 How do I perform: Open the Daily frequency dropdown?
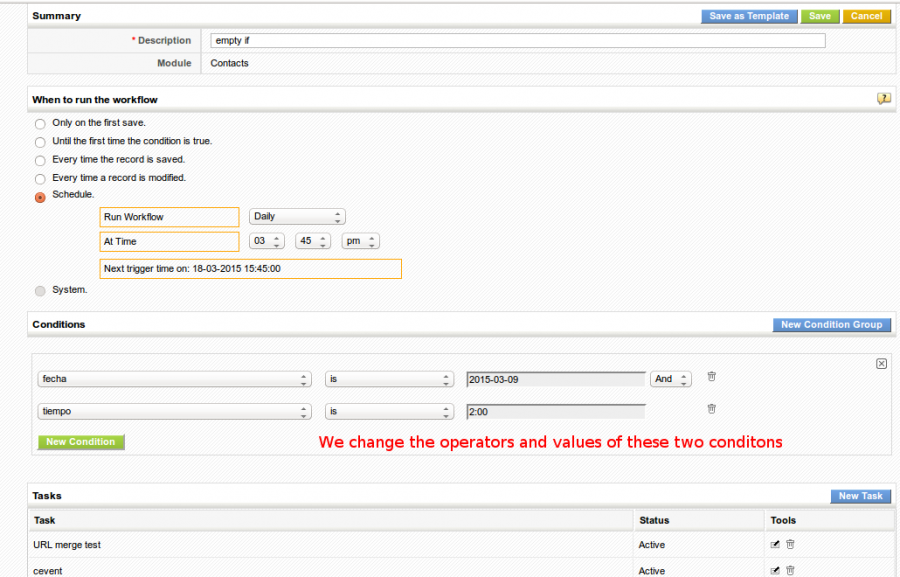[x=297, y=217]
